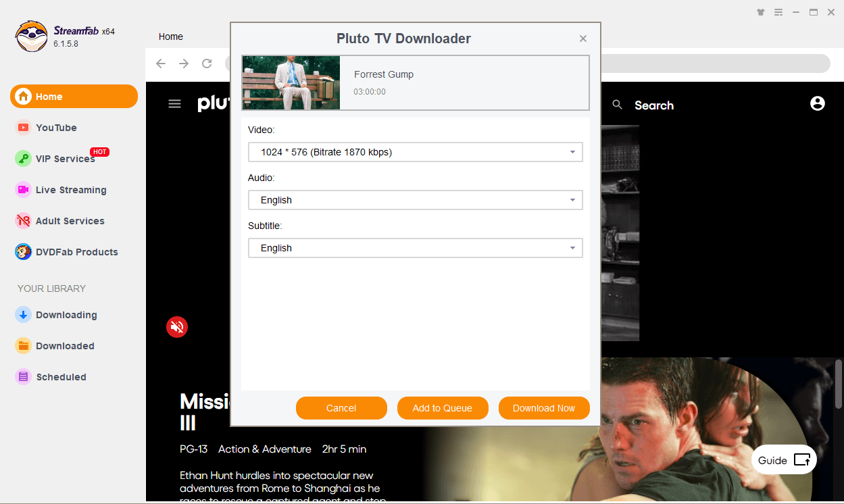The height and width of the screenshot is (504, 844).
Task: Reload the browser page
Action: (x=207, y=64)
